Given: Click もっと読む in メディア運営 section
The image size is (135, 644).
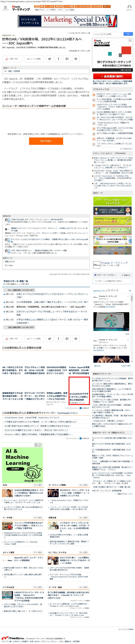Looking at the screenshot, I should click(x=38, y=552).
